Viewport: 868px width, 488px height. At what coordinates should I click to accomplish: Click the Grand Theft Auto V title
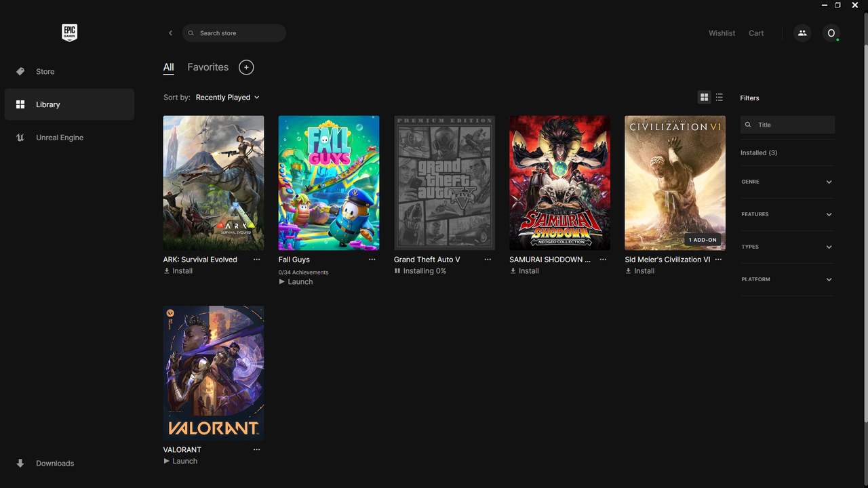tap(427, 260)
